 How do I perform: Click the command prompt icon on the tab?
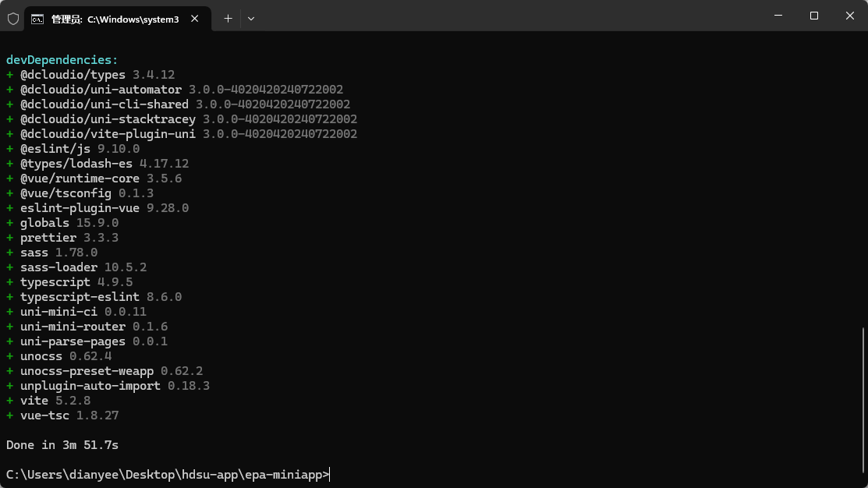(39, 18)
